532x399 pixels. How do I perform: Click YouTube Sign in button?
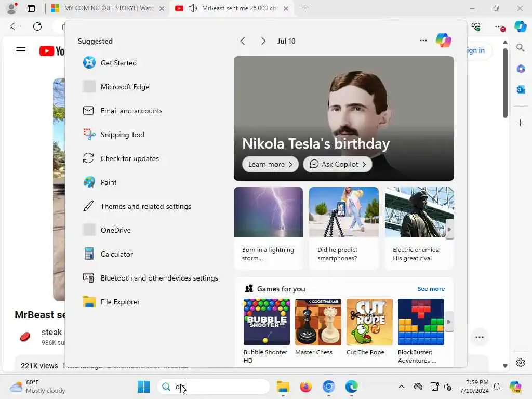point(479,50)
